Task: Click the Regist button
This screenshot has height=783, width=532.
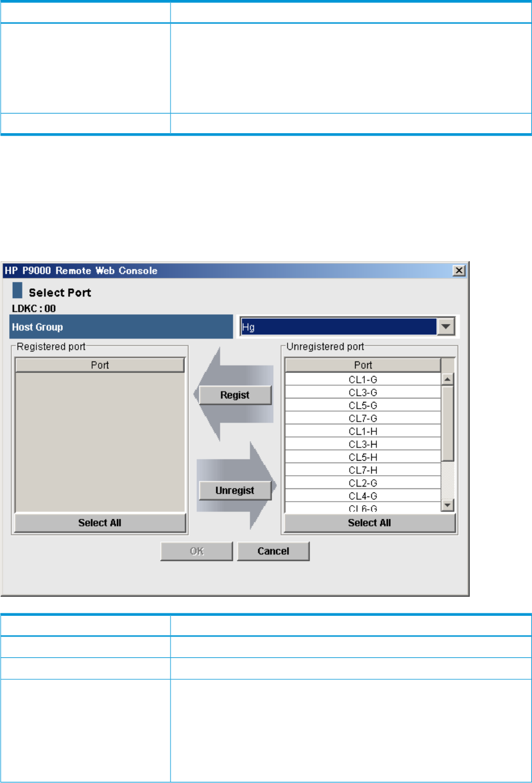Action: (235, 395)
